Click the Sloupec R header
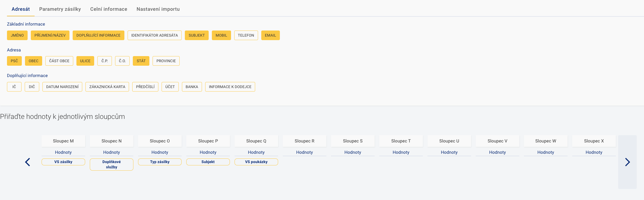This screenshot has width=644, height=200. click(305, 141)
